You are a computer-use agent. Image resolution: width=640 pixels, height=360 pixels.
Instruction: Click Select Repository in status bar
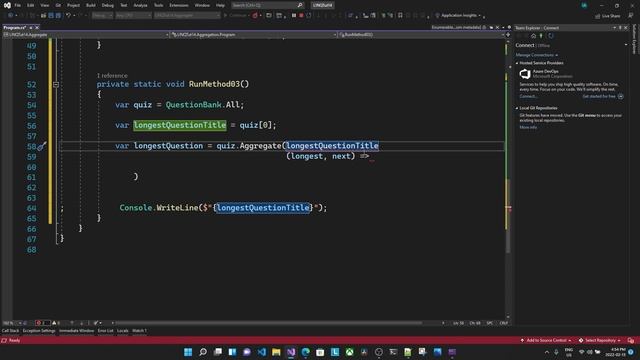point(600,340)
